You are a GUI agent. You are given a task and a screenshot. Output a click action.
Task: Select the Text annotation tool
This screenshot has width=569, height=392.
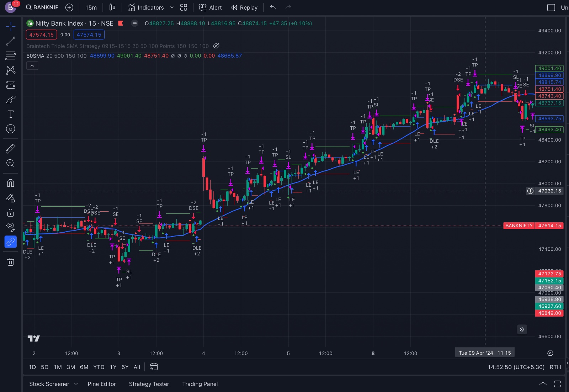click(x=11, y=114)
